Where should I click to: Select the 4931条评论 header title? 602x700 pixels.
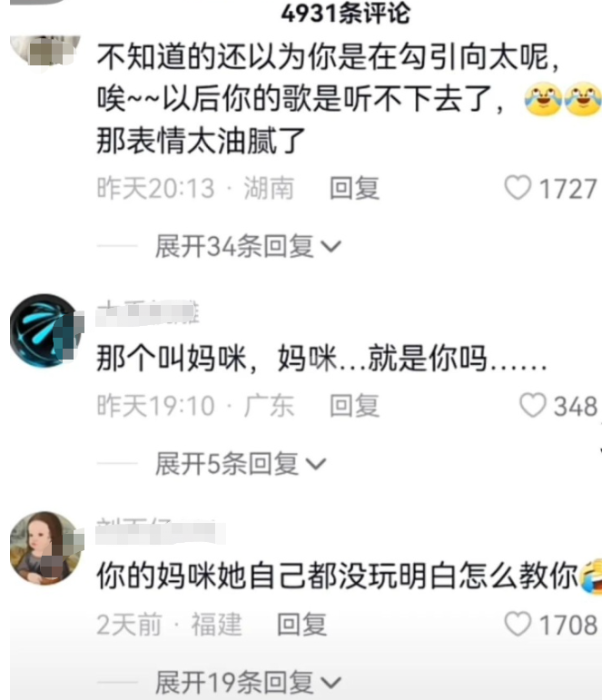345,13
